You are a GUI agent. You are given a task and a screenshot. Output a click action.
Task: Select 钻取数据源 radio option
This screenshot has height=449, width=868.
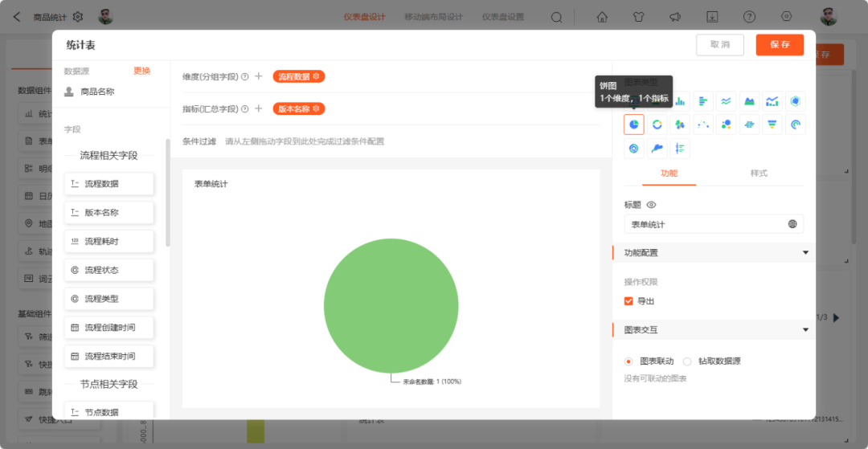pyautogui.click(x=687, y=361)
